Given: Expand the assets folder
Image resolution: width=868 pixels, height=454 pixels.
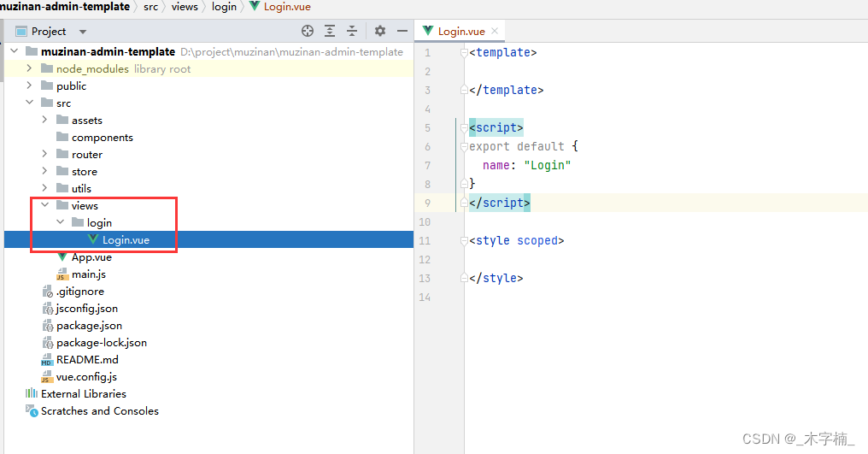Looking at the screenshot, I should [44, 120].
